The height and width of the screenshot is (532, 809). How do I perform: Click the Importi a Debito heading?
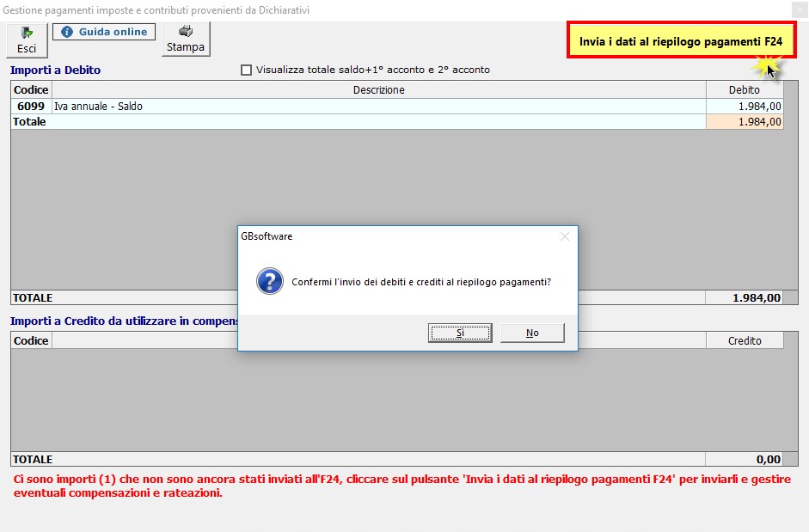pyautogui.click(x=55, y=70)
